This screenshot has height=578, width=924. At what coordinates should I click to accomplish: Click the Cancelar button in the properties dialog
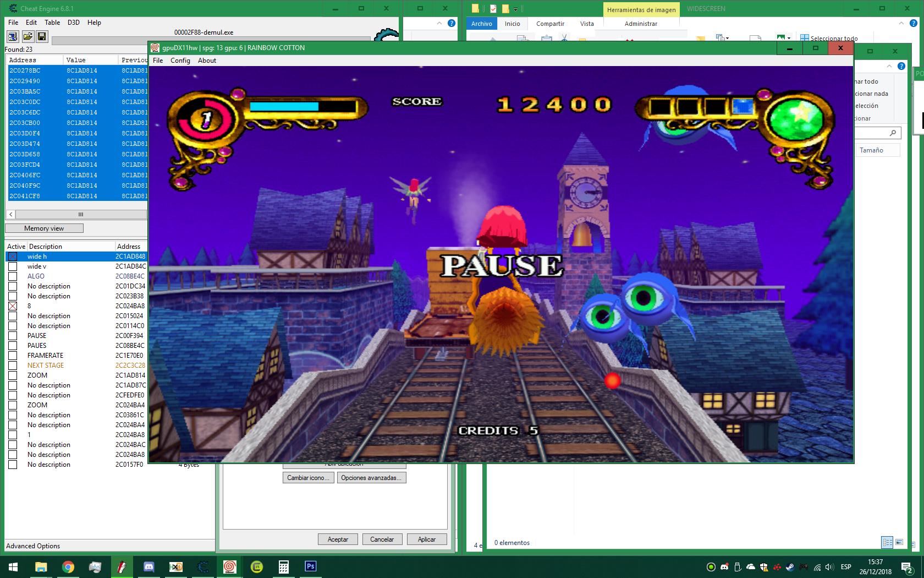[x=382, y=539]
